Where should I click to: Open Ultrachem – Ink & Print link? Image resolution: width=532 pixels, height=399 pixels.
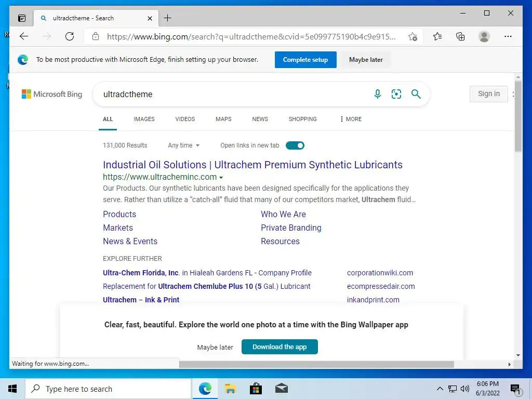click(141, 300)
